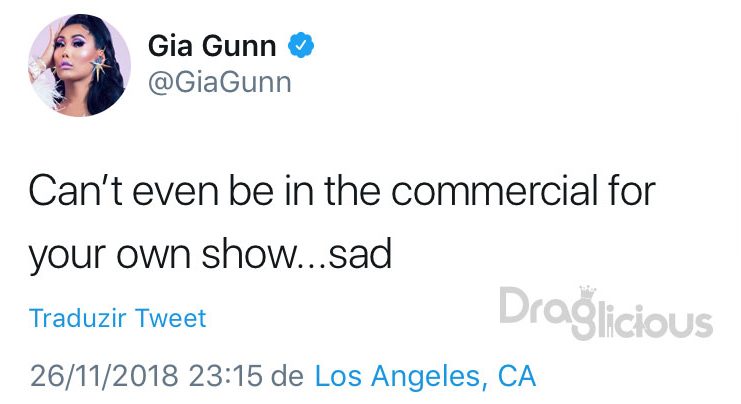Viewport: 741px width, 404px height.
Task: Click the 'CA' state abbreviation in the location
Action: (x=517, y=376)
